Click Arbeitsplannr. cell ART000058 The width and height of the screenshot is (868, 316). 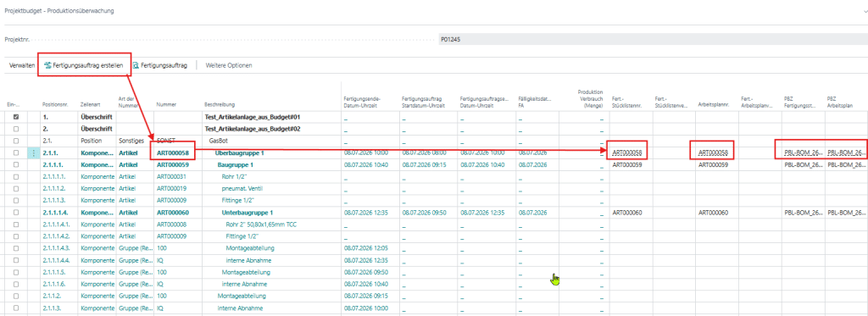[x=713, y=152]
